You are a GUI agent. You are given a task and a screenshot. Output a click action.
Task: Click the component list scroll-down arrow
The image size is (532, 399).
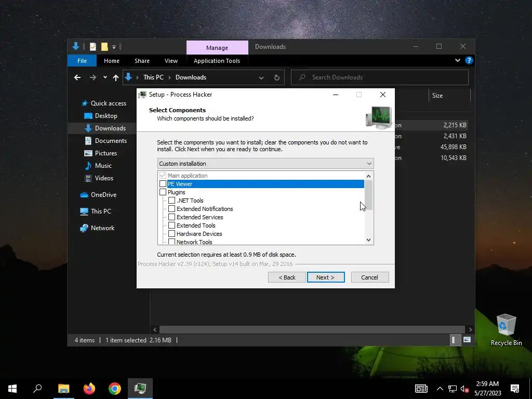[x=368, y=240]
